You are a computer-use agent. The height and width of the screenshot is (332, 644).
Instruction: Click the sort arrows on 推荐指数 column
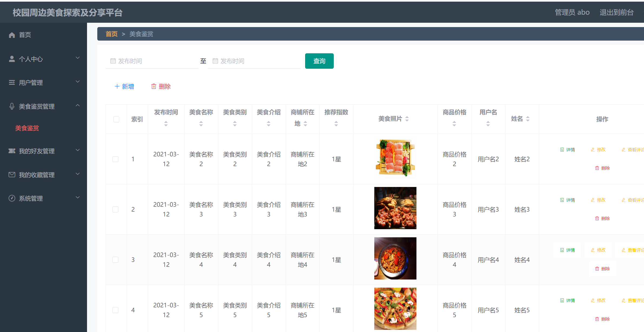[336, 124]
